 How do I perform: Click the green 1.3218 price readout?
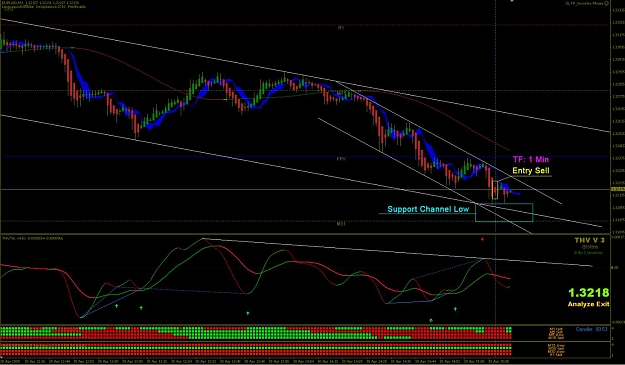589,293
